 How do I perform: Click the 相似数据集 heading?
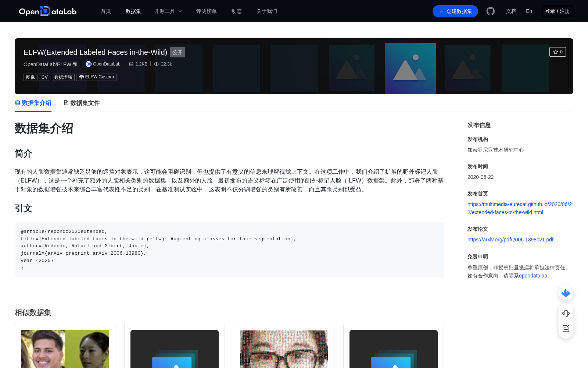33,312
